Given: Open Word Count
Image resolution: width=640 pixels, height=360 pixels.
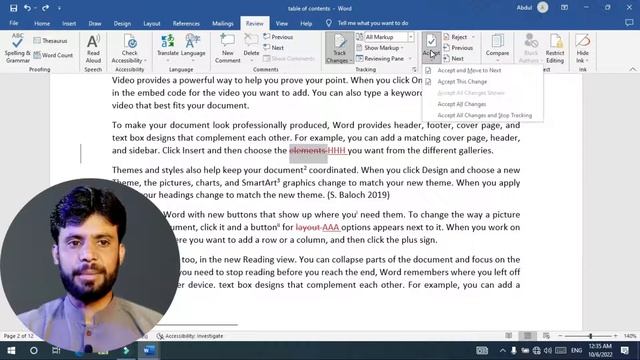Looking at the screenshot, I should [x=53, y=55].
